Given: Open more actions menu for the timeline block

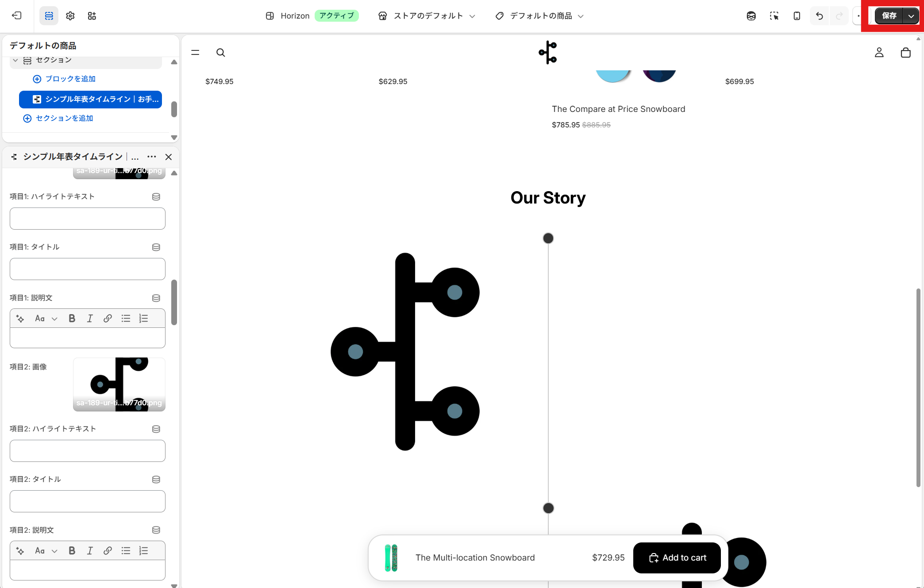Looking at the screenshot, I should point(151,157).
